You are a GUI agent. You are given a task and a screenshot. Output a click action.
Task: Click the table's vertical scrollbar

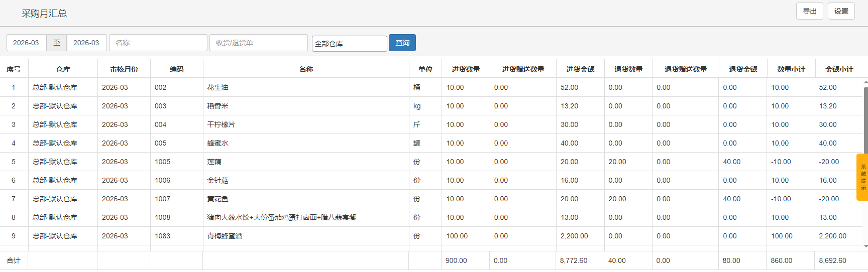pos(865,120)
